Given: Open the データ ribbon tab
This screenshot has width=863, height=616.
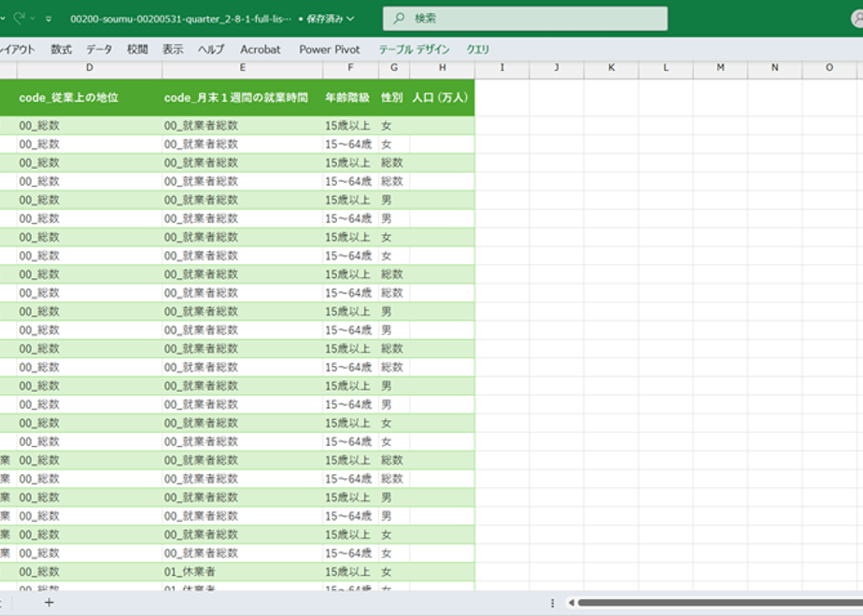Looking at the screenshot, I should pyautogui.click(x=99, y=49).
